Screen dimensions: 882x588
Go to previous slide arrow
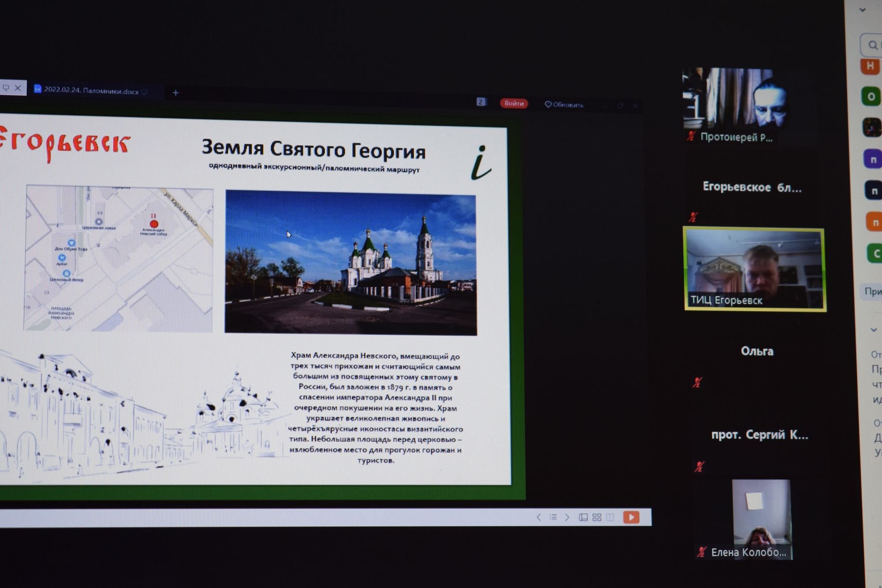pos(538,517)
